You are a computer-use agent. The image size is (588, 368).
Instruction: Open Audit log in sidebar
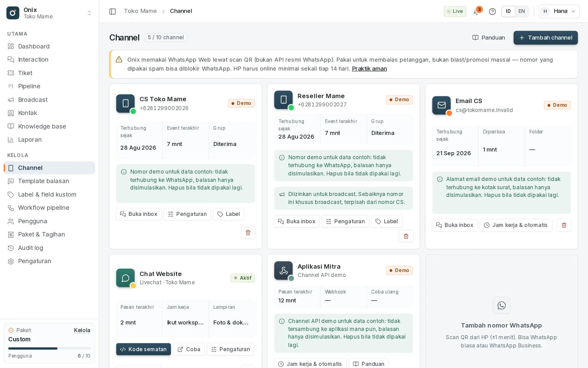click(x=49, y=248)
